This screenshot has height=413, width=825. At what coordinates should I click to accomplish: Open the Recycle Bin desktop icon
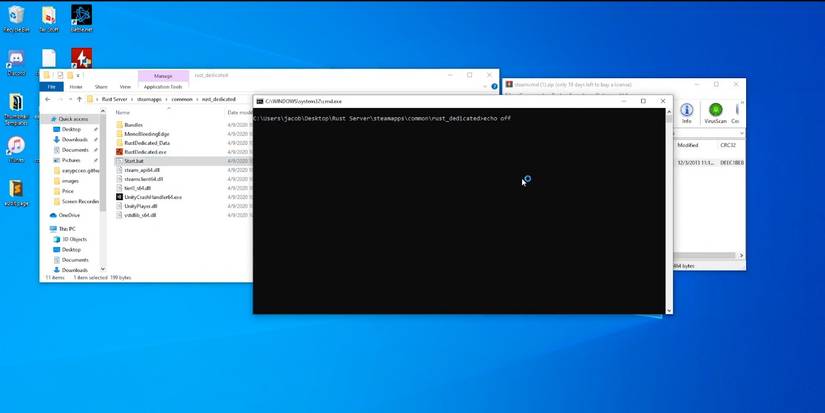pos(15,16)
